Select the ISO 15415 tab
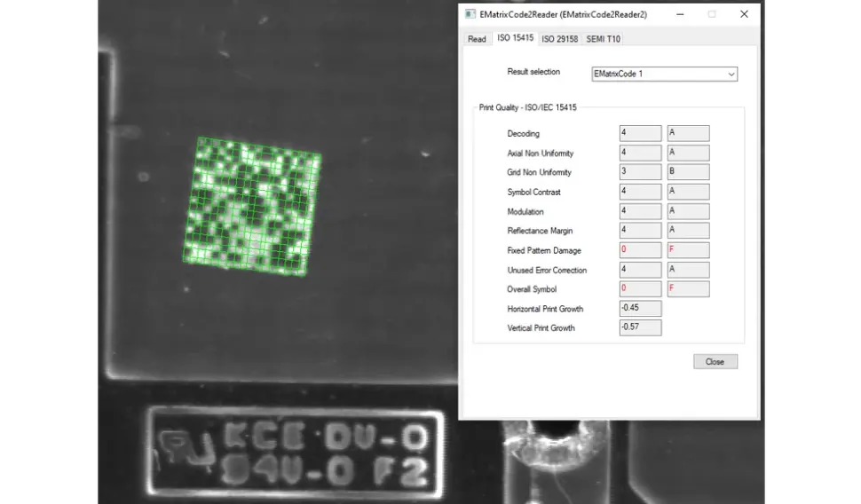861x504 pixels. (515, 38)
